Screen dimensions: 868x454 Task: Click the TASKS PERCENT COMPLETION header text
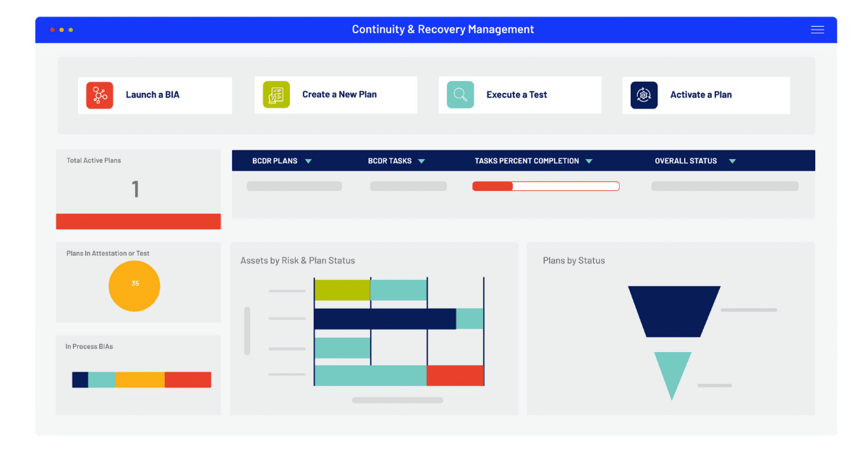pyautogui.click(x=527, y=161)
